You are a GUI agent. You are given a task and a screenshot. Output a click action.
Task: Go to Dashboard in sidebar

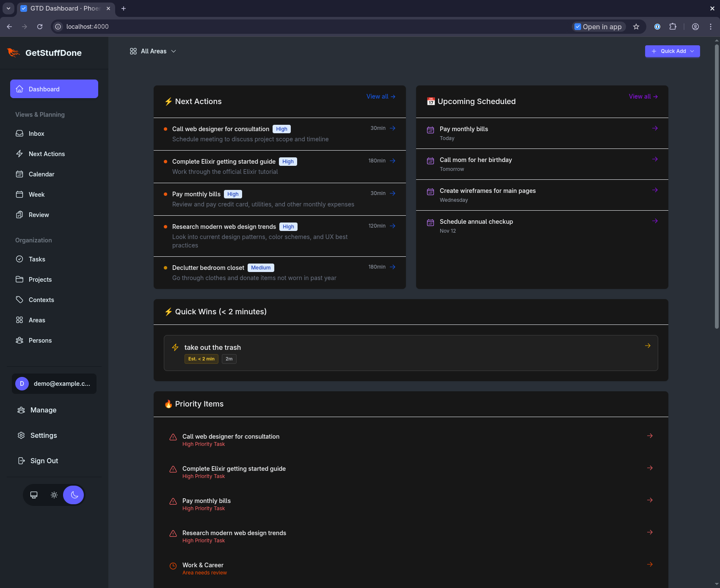click(54, 89)
